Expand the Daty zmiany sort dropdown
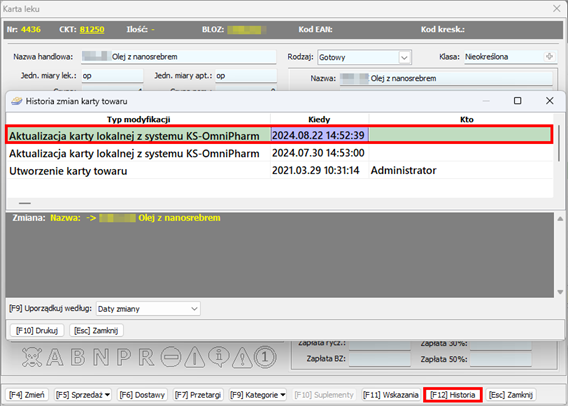Screen dimensions: 568x406 [194, 309]
